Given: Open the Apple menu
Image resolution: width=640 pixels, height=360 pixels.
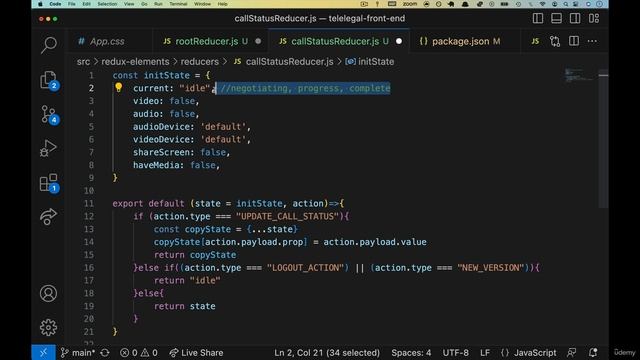Looking at the screenshot, I should click(x=40, y=4).
